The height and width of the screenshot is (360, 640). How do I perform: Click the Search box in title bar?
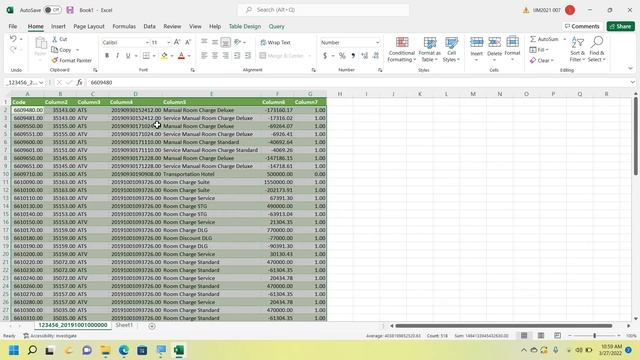point(323,10)
